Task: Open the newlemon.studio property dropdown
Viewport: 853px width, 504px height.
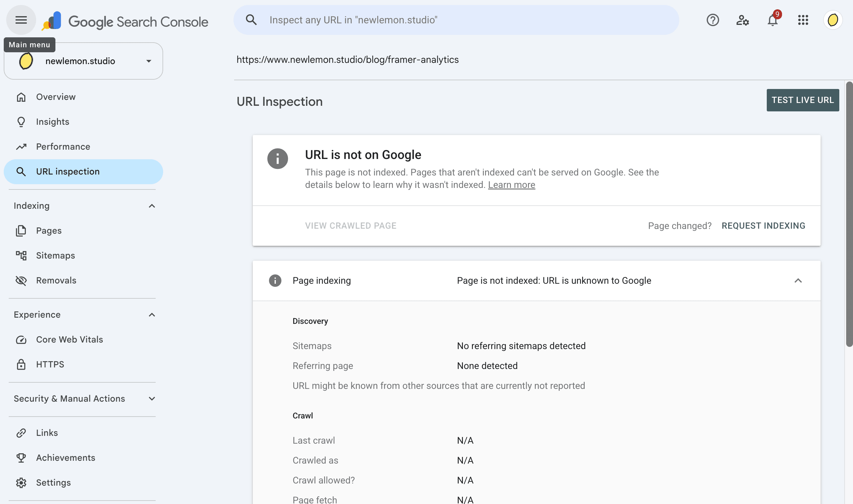Action: point(84,61)
